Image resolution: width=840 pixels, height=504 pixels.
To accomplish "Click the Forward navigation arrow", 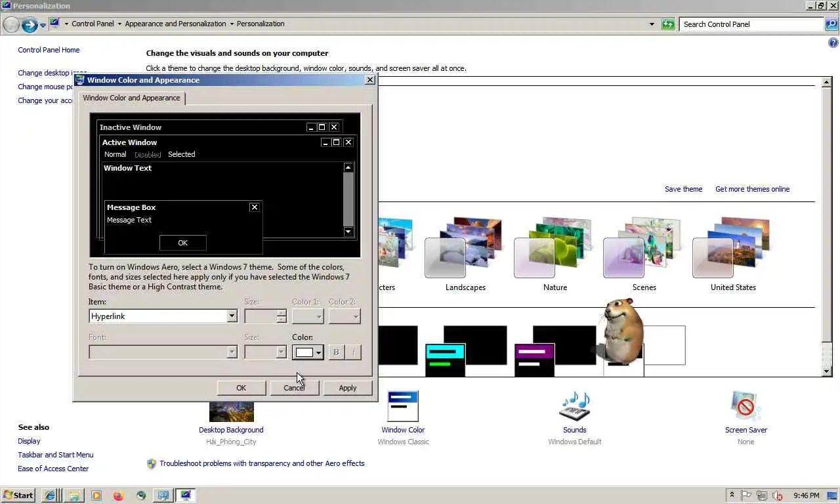I will 30,25.
